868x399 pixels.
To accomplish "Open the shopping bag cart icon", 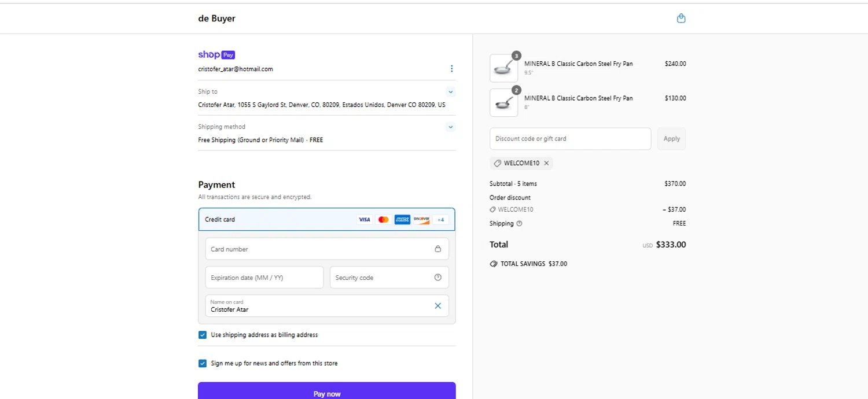I will point(681,19).
